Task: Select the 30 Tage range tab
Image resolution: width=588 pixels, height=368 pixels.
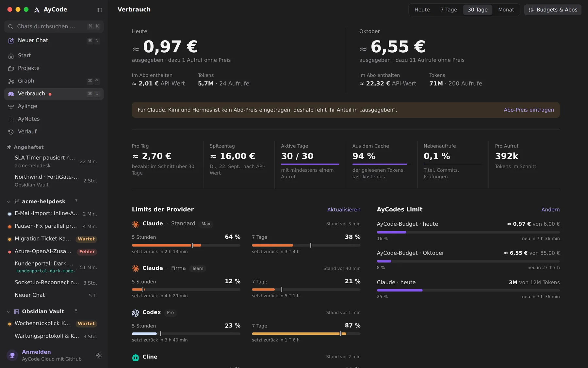Action: (478, 10)
